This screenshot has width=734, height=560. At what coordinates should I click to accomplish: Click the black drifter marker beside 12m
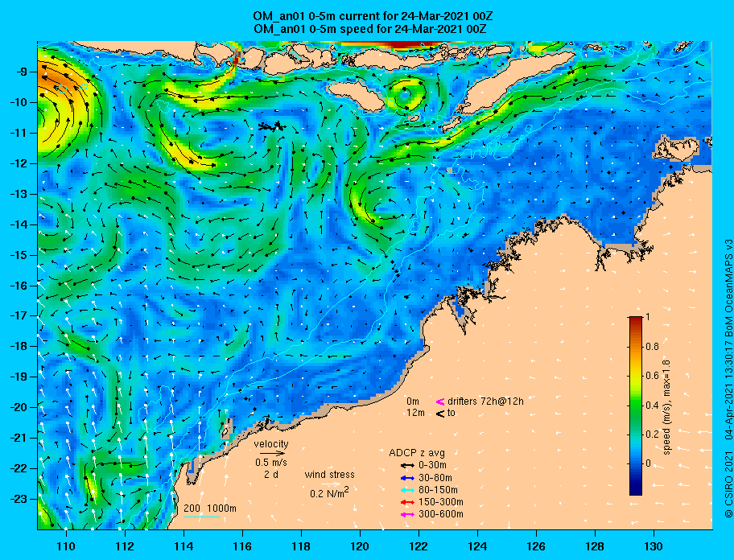440,414
